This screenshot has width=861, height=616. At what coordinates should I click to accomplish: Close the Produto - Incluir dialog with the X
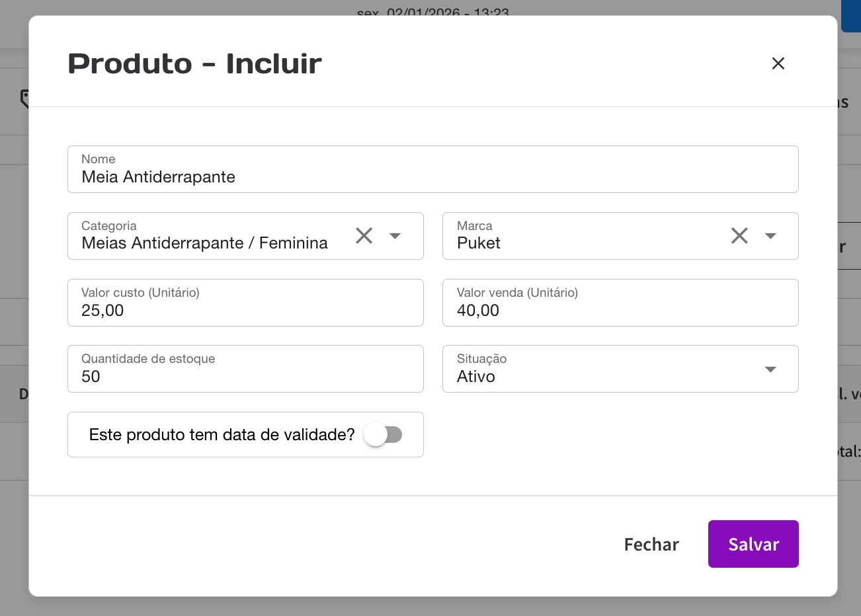pos(778,63)
